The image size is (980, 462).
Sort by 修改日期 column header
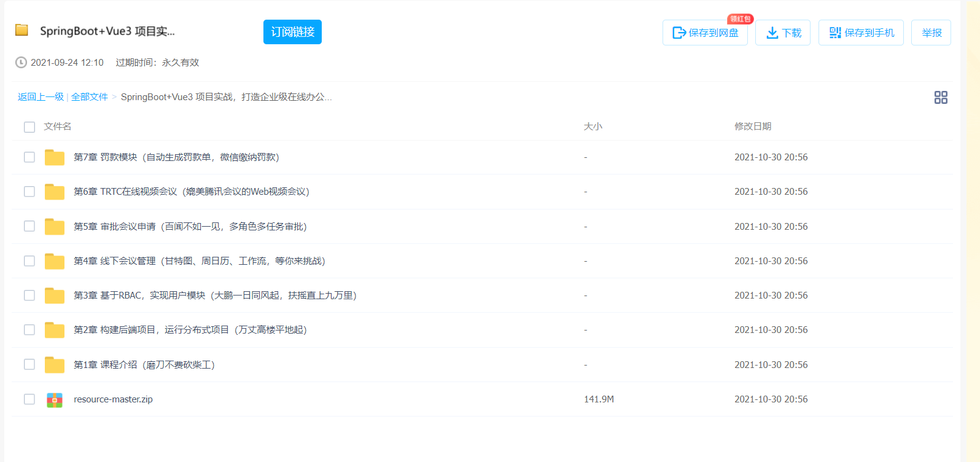tap(753, 127)
